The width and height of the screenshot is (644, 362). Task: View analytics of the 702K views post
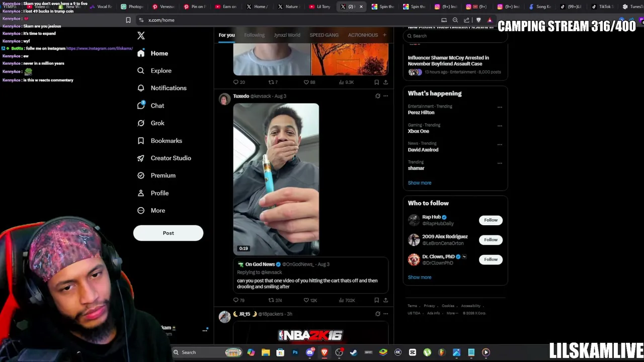click(347, 300)
